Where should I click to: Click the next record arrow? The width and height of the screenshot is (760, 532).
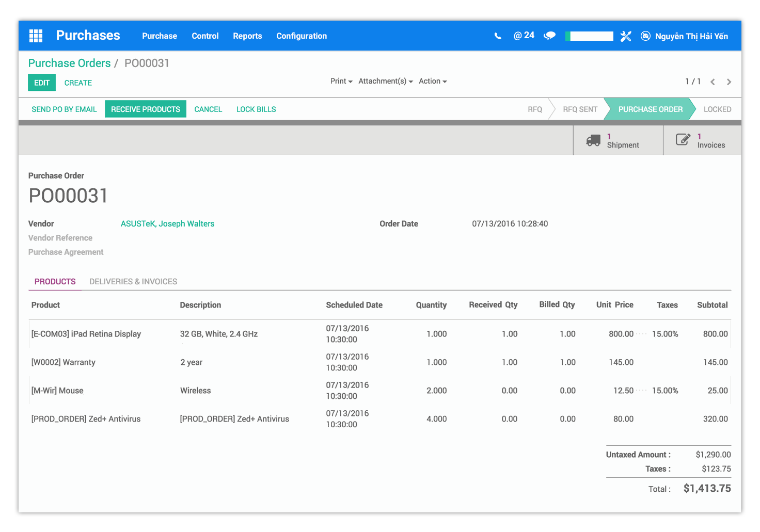coord(729,82)
